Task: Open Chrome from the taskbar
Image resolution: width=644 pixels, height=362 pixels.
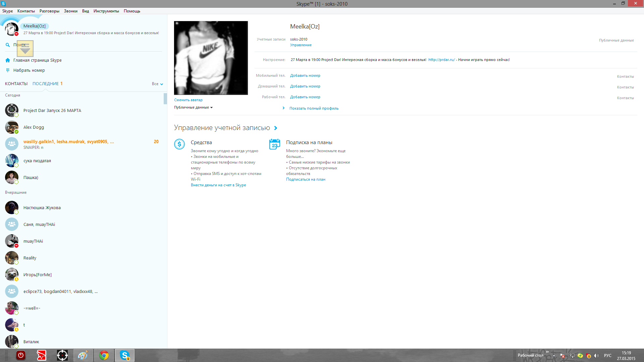Action: tap(104, 355)
